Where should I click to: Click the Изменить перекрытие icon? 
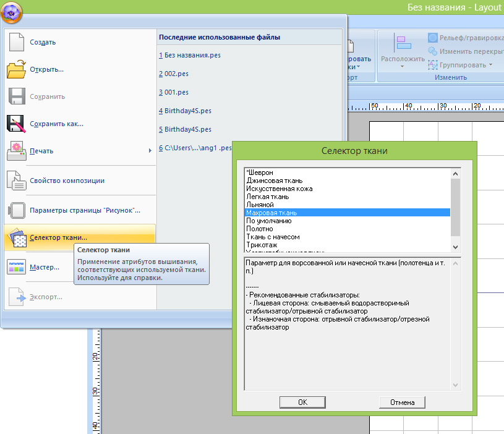(x=433, y=51)
